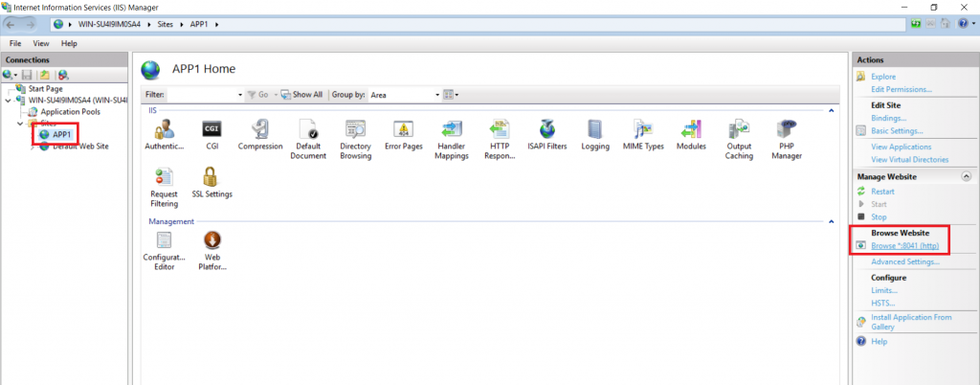Viewport: 980px width, 385px height.
Task: Open the Authentication feature icon
Action: click(165, 136)
